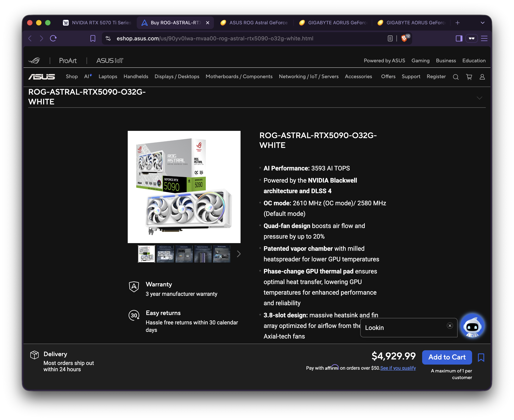Open the Offers menu item

coord(388,76)
